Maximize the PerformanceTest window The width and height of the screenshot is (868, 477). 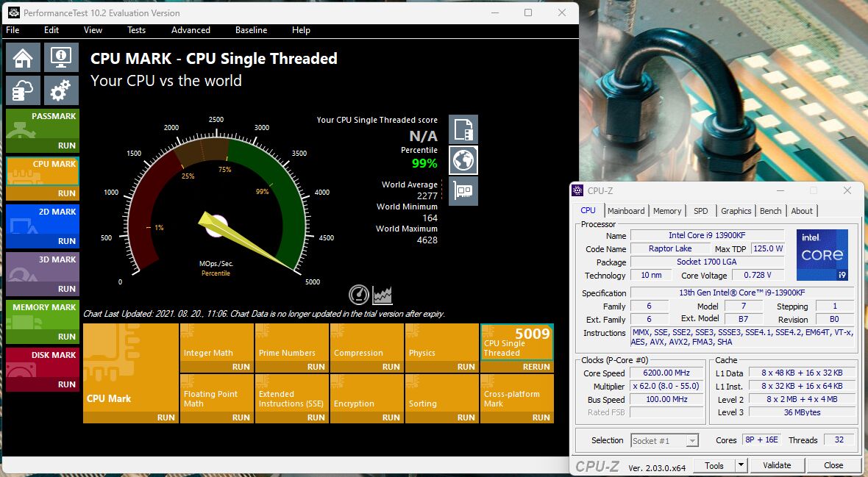(528, 12)
